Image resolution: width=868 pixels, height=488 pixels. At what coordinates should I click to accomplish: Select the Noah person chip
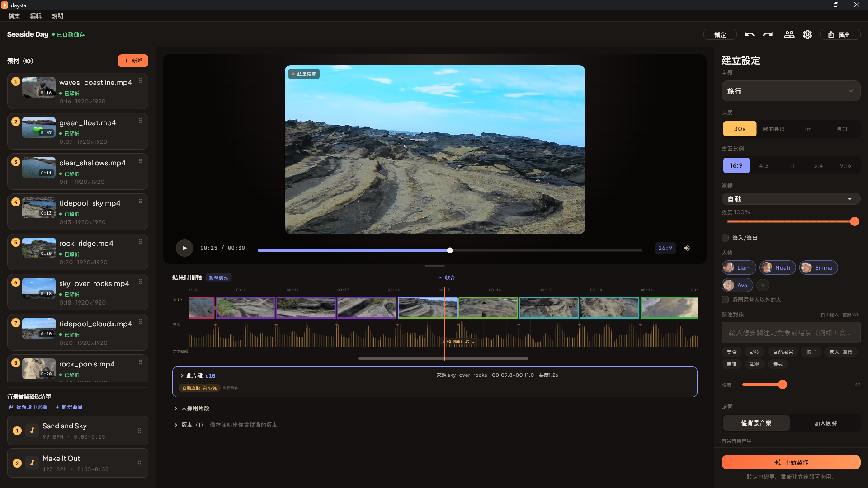coord(777,267)
